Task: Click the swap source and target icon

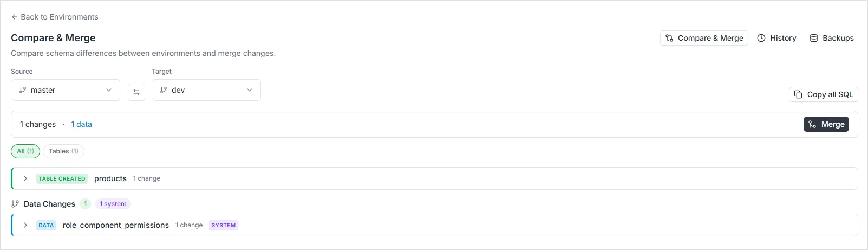Action: pos(136,92)
